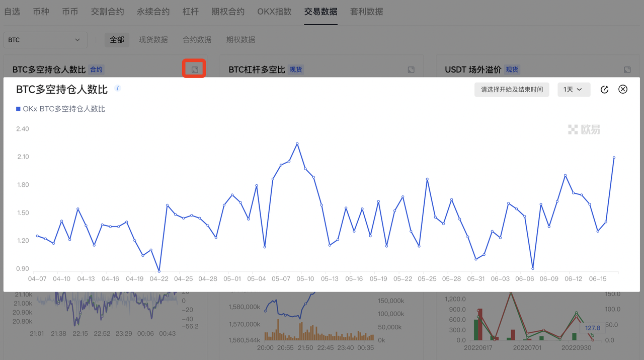Image resolution: width=644 pixels, height=360 pixels.
Task: Select the 合约数据 filter button
Action: tap(197, 39)
